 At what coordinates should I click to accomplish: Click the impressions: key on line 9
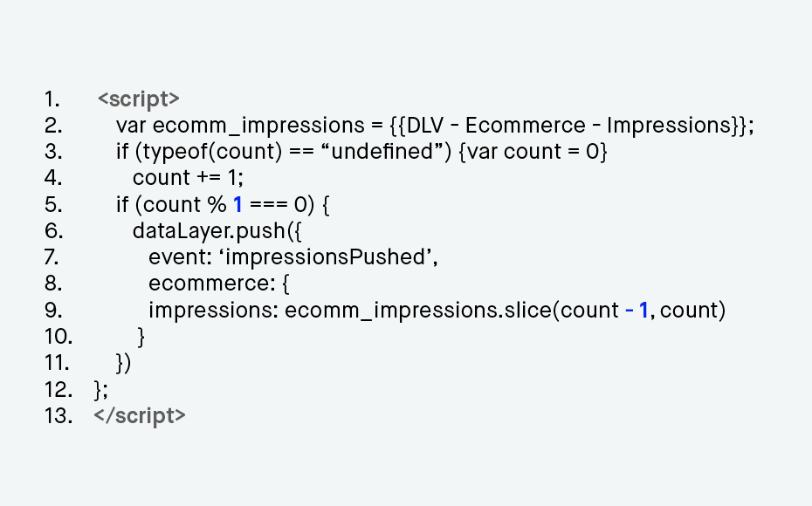(x=214, y=310)
